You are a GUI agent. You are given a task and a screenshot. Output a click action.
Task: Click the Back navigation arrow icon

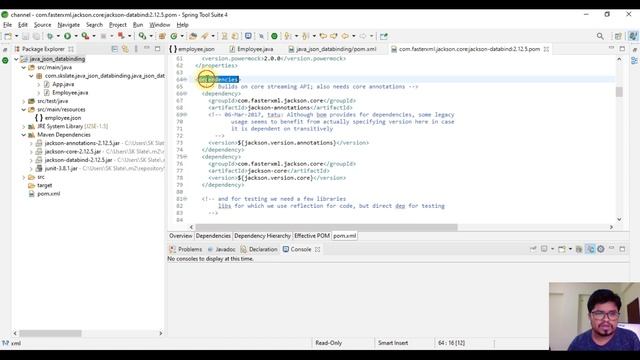(345, 36)
